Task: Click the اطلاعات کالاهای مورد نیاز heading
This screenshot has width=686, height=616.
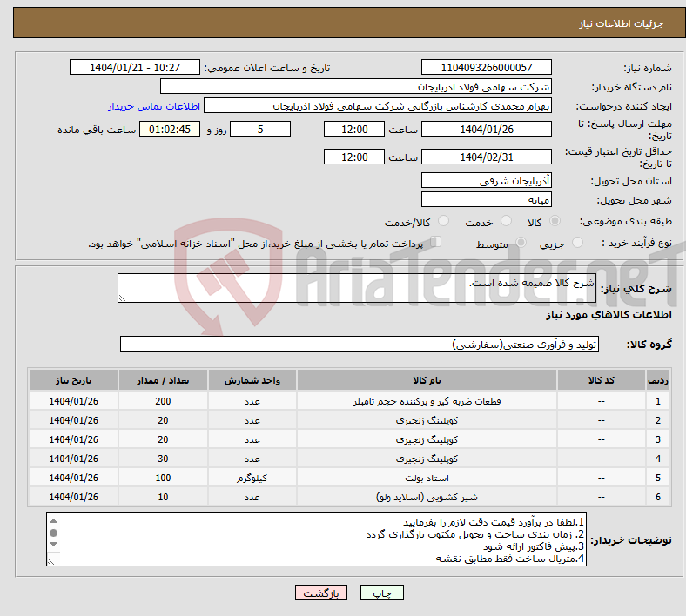Action: [609, 315]
